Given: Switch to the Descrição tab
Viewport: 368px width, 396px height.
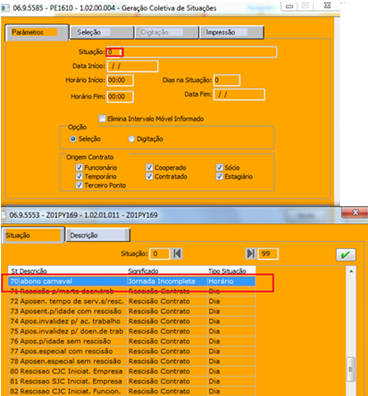Looking at the screenshot, I should click(x=98, y=235).
